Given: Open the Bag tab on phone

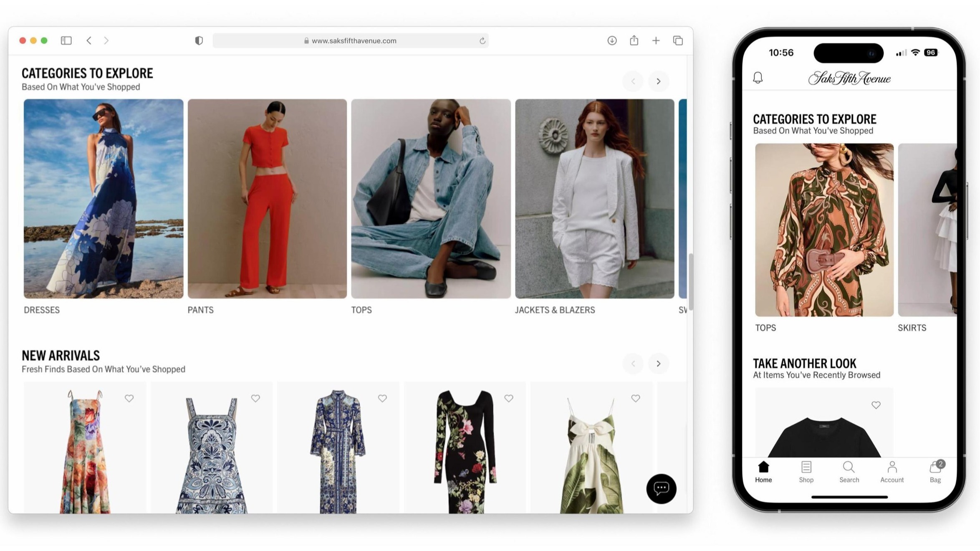Looking at the screenshot, I should click(935, 472).
